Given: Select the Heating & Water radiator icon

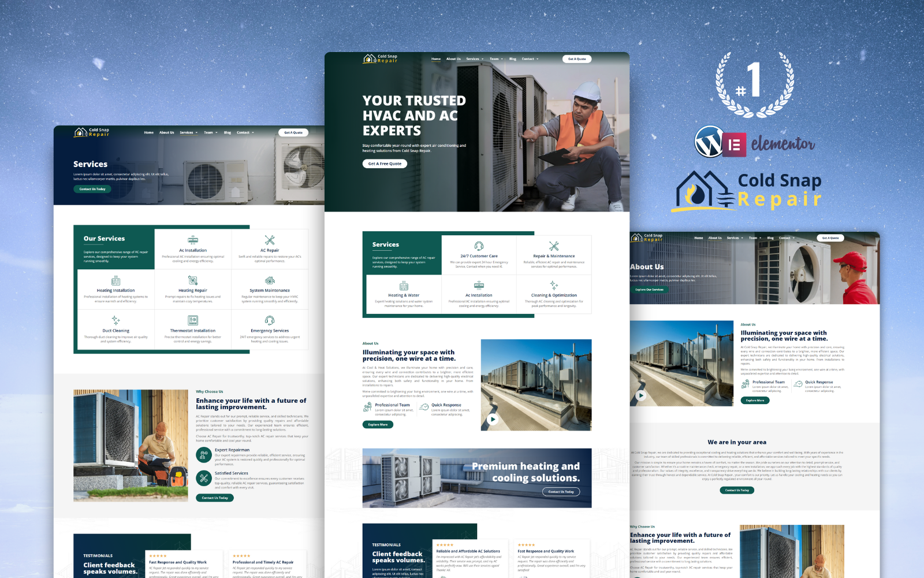Looking at the screenshot, I should point(404,286).
